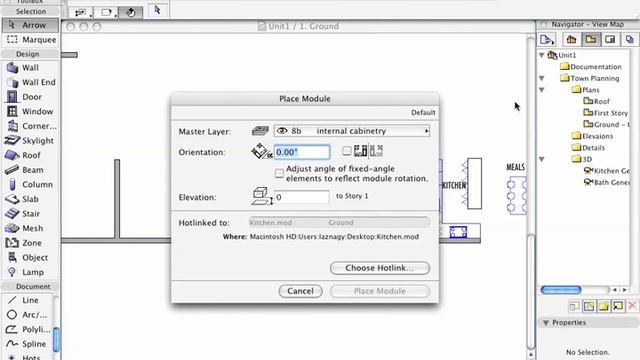Click the arrow pointer icon in top toolbar

click(x=158, y=10)
